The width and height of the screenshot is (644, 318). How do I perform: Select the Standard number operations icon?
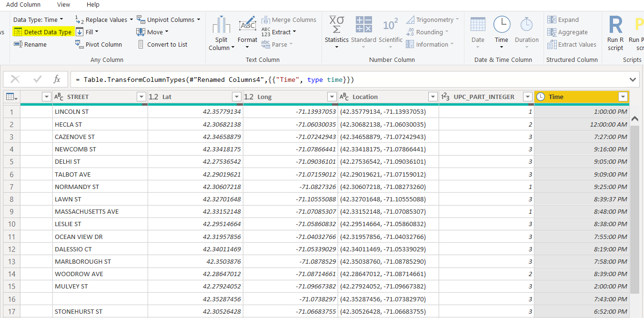(x=363, y=25)
